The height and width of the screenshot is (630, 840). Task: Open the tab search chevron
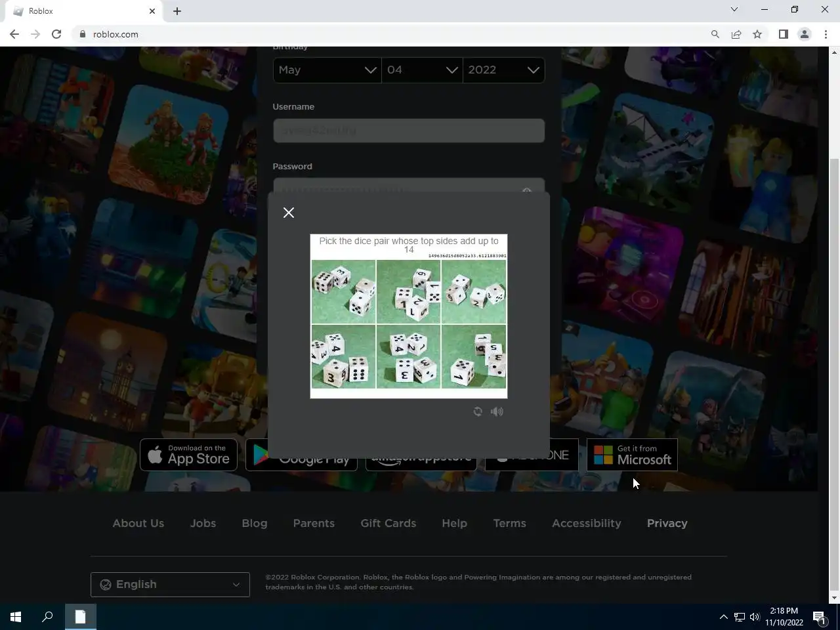734,9
